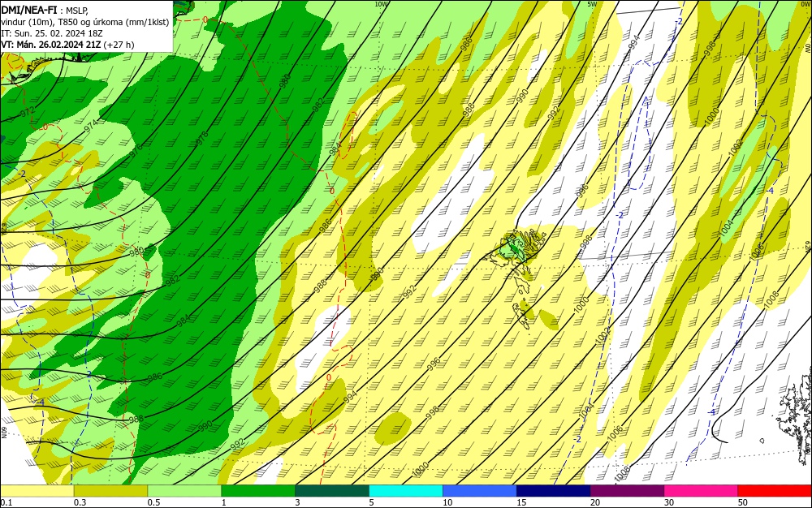Viewport: 812px width, 508px height.
Task: Click the red 50+ legend swatch
Action: point(775,492)
